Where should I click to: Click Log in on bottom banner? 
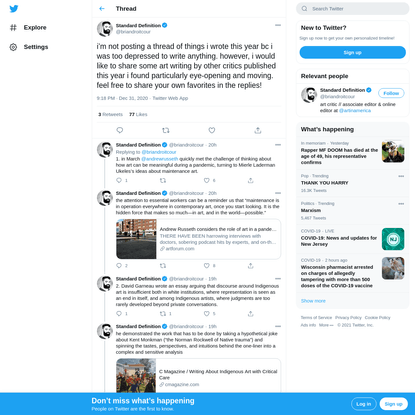click(363, 404)
